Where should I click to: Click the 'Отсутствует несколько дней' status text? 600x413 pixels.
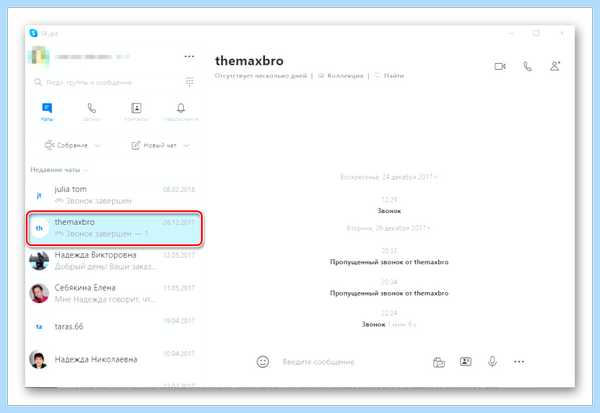coord(261,76)
